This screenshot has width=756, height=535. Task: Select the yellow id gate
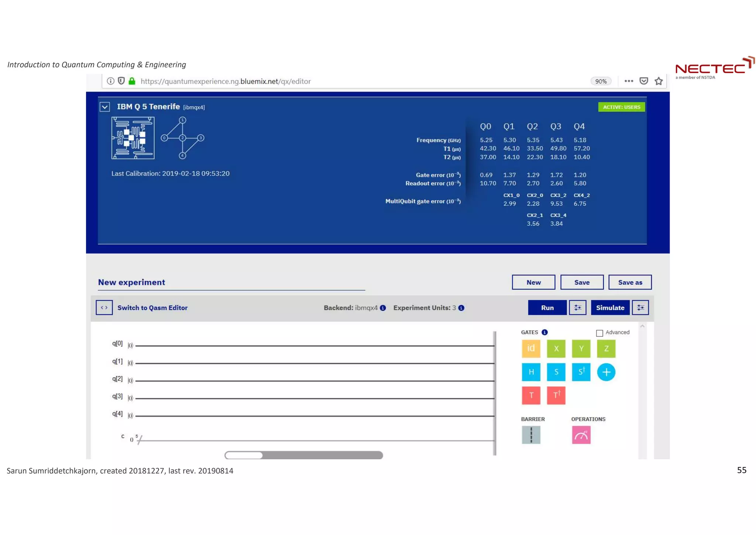point(531,348)
